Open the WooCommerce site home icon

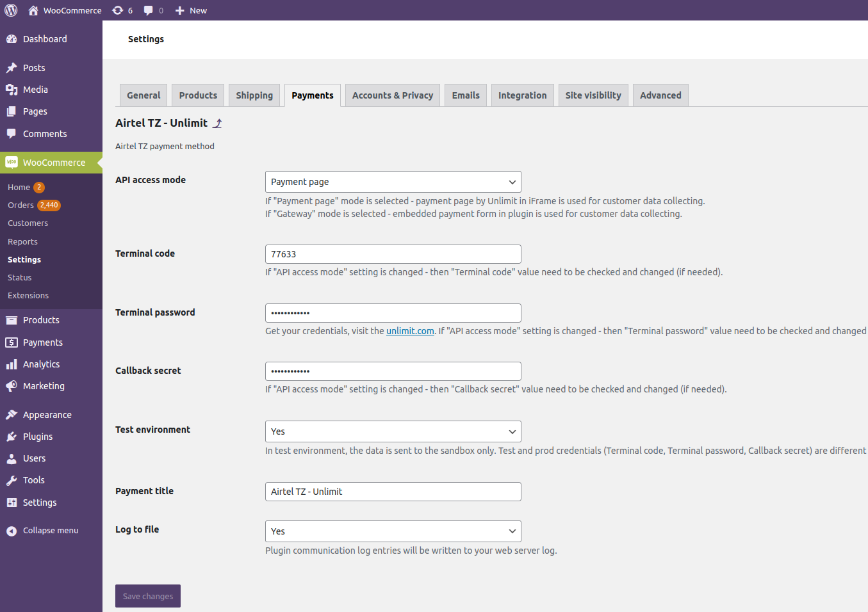pyautogui.click(x=33, y=10)
